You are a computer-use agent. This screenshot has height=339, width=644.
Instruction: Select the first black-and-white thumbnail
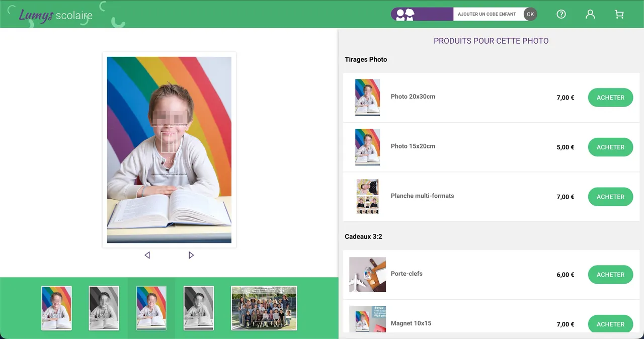(104, 308)
